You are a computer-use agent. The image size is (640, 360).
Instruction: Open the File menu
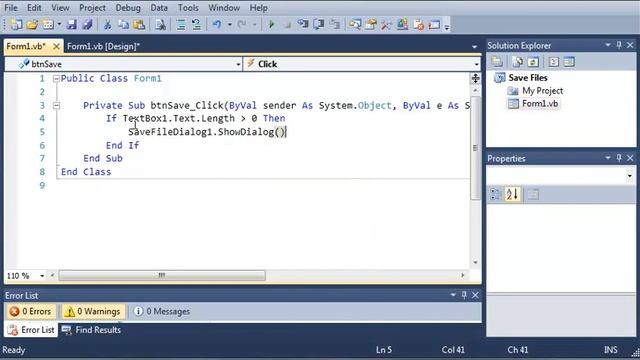pyautogui.click(x=11, y=8)
